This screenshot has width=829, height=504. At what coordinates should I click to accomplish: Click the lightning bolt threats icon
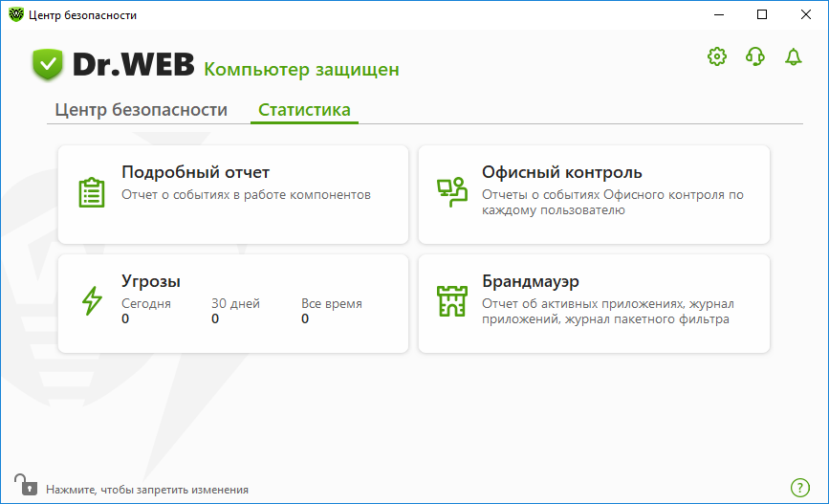click(92, 301)
